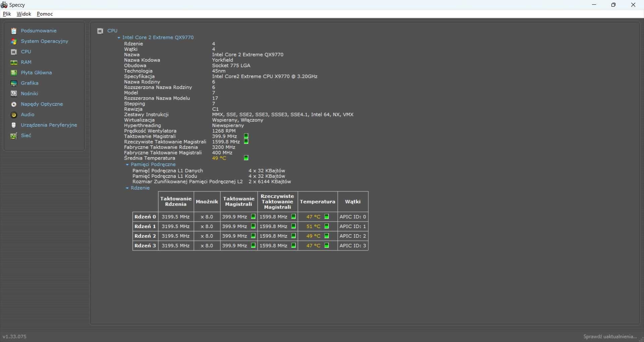This screenshot has height=342, width=644.
Task: Click the System Operacyjny Windows icon
Action: coord(14,42)
